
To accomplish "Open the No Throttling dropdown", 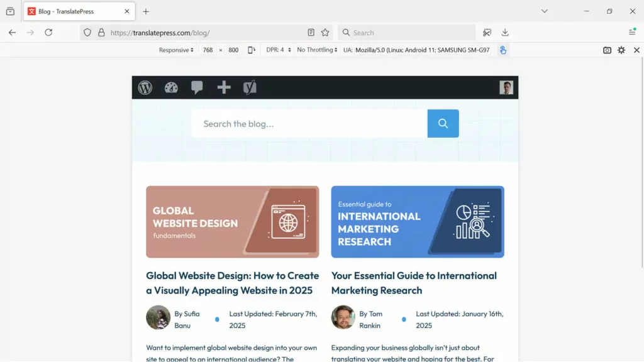I will [x=317, y=50].
